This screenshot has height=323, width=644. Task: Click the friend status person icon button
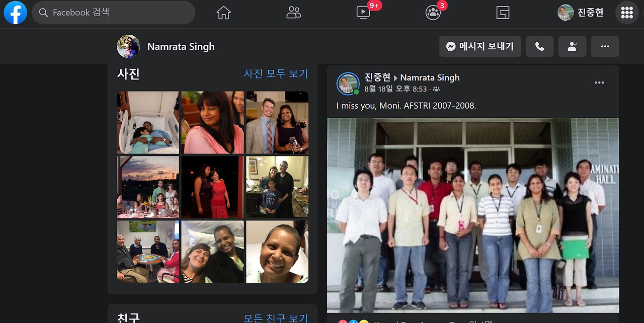573,46
